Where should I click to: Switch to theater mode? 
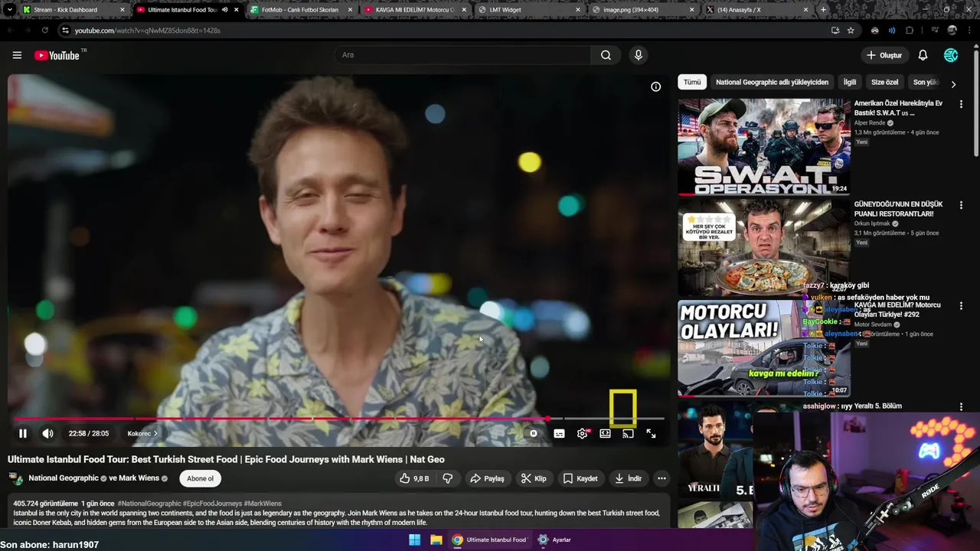coord(605,433)
